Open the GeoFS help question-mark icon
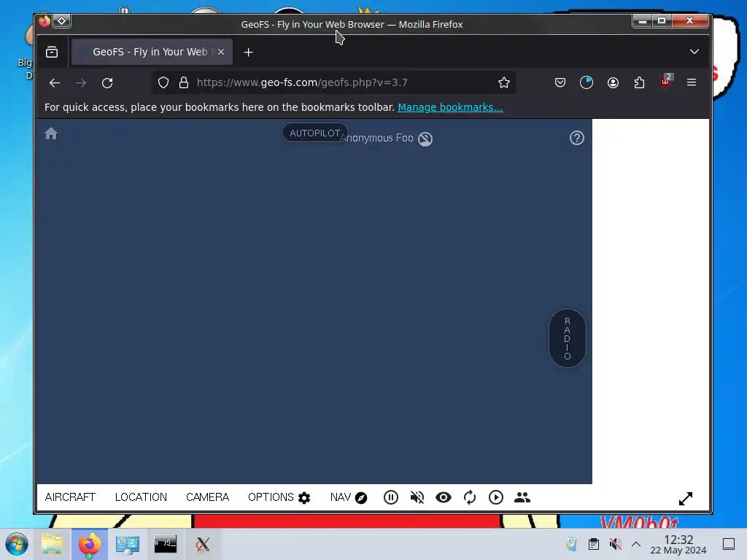Screen dimensions: 747x560 click(577, 138)
